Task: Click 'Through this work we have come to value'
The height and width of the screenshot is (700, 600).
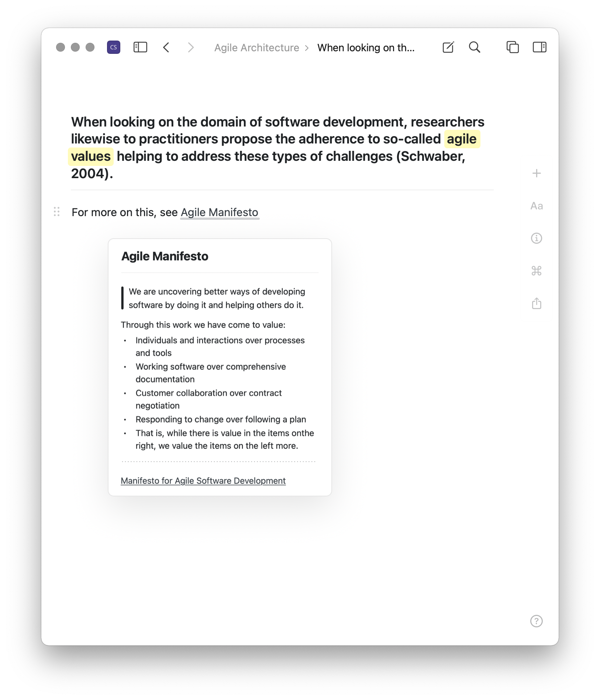Action: pos(203,325)
